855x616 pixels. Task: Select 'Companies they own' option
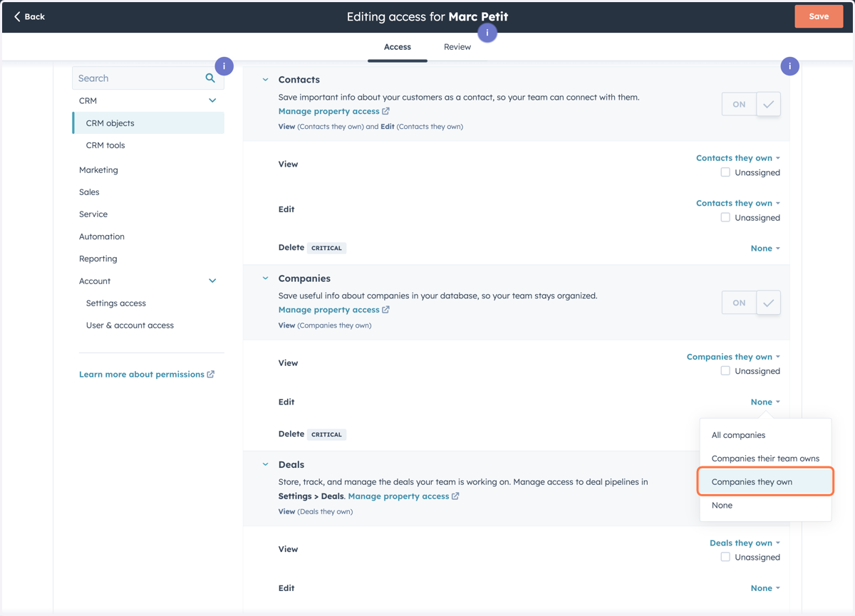(x=766, y=482)
